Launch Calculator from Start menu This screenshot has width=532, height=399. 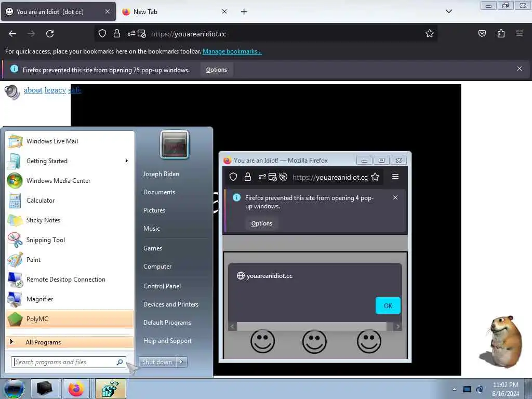(70, 201)
